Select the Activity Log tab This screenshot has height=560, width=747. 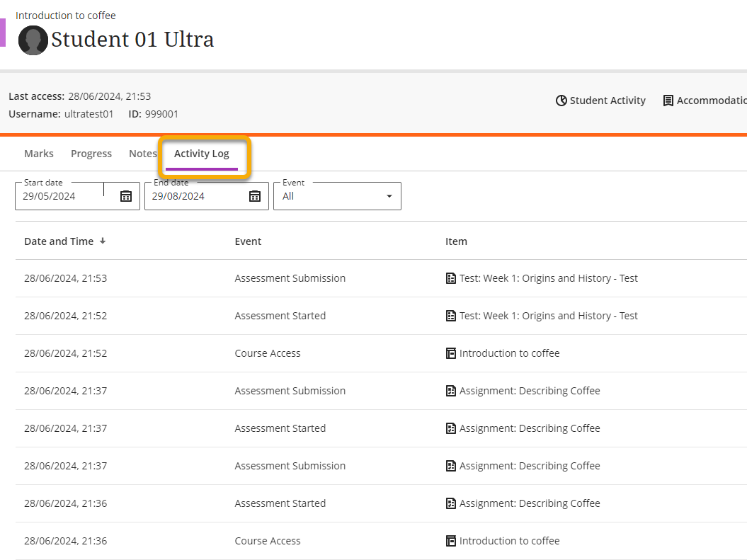tap(202, 154)
